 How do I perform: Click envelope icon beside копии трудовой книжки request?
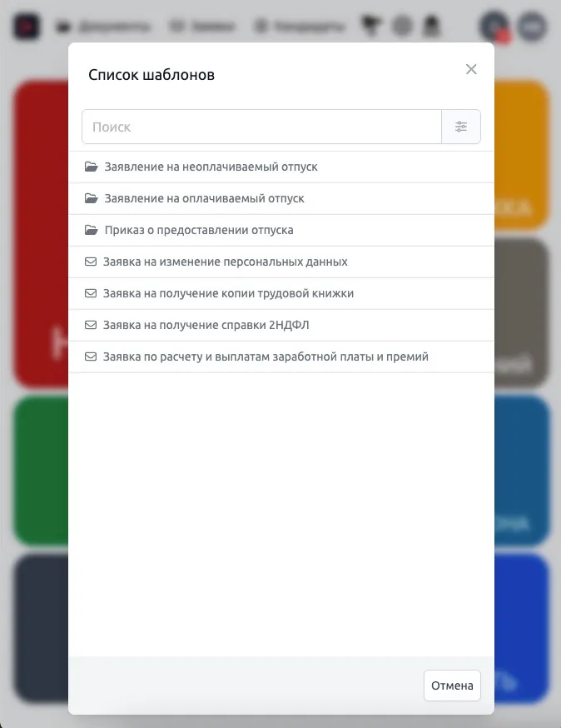91,293
